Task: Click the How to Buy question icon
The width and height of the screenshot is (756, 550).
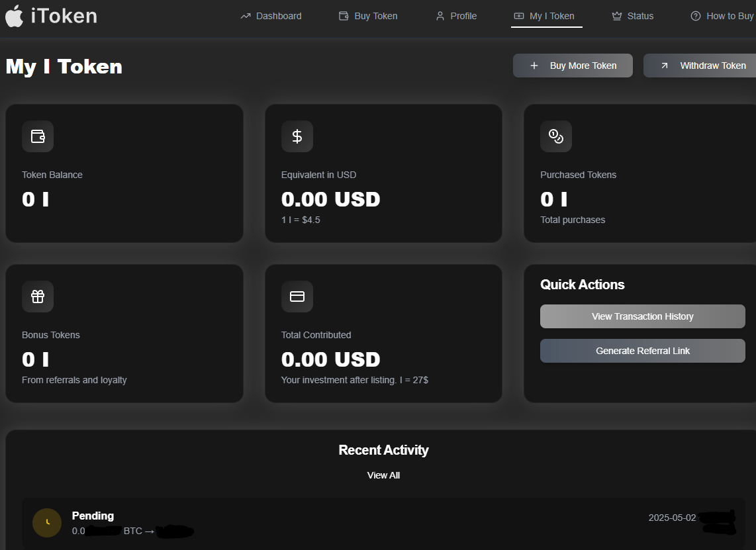Action: (x=695, y=16)
